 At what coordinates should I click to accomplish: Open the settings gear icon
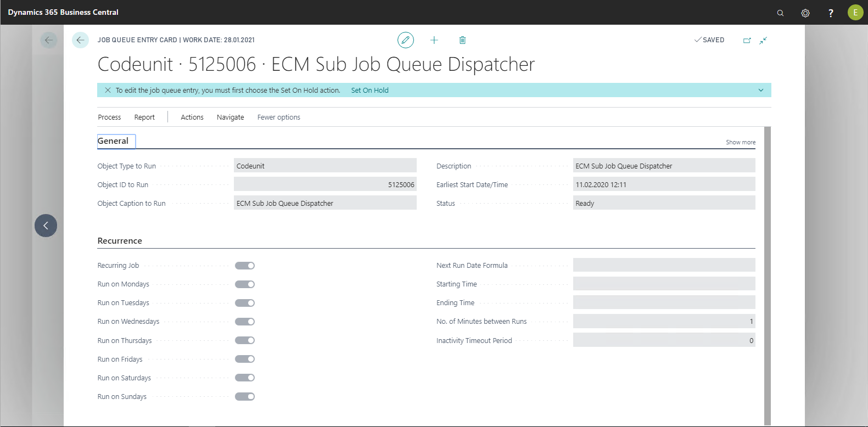[805, 13]
